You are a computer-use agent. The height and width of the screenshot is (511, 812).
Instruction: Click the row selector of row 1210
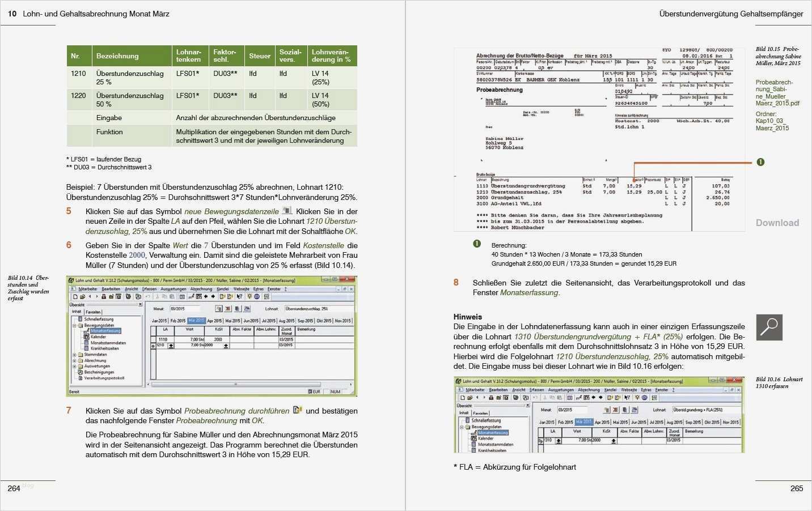[x=153, y=345]
